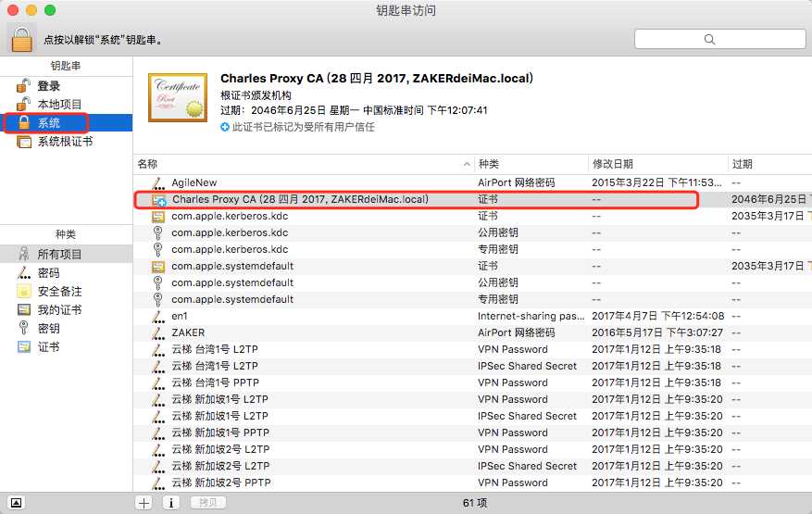Click the 61 项 item count
The image size is (812, 514).
point(475,503)
